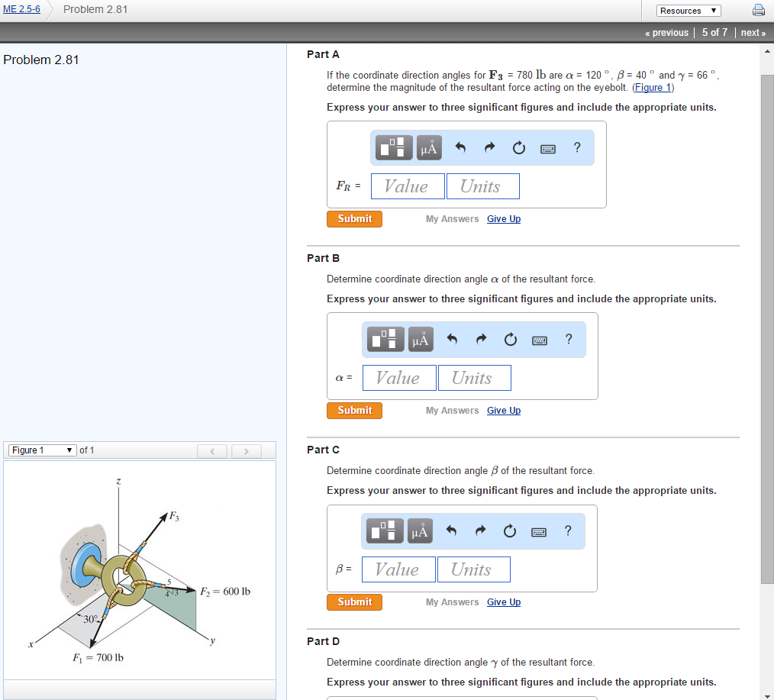Click the previous navigation link
This screenshot has width=774, height=700.
[x=666, y=32]
